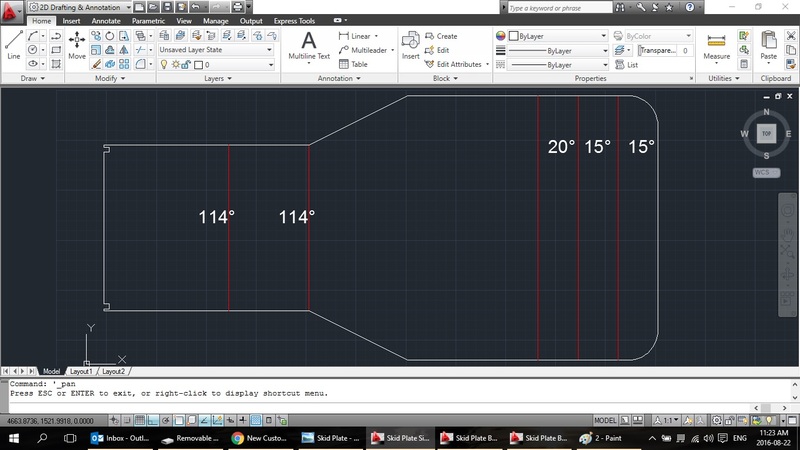Click the Rotate tool icon
The image size is (800, 450).
click(110, 36)
